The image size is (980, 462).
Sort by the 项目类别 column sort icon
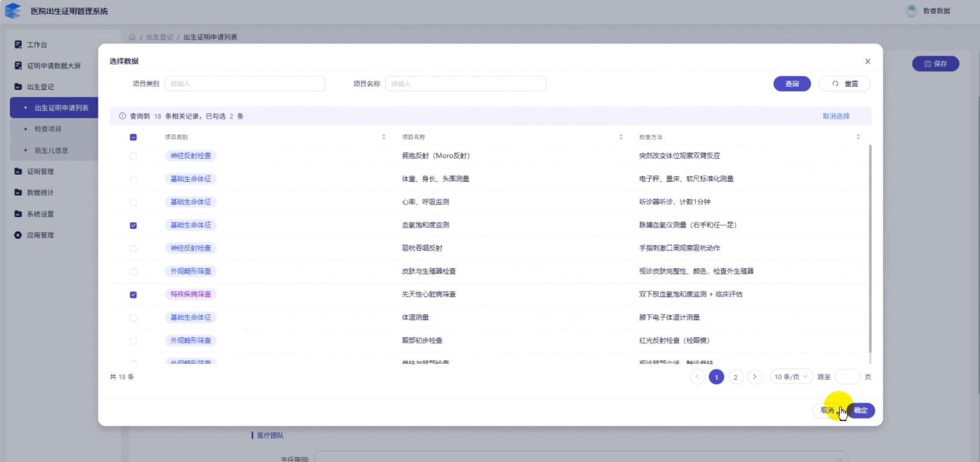coord(384,137)
